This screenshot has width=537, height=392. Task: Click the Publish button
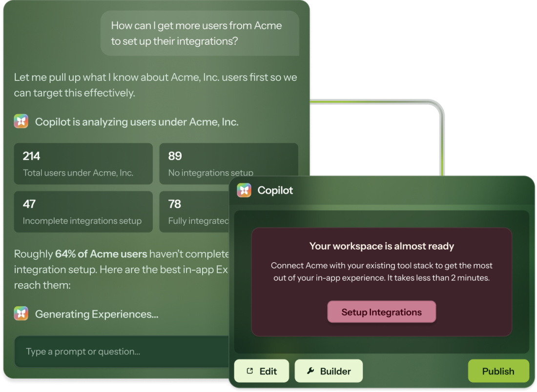click(498, 371)
